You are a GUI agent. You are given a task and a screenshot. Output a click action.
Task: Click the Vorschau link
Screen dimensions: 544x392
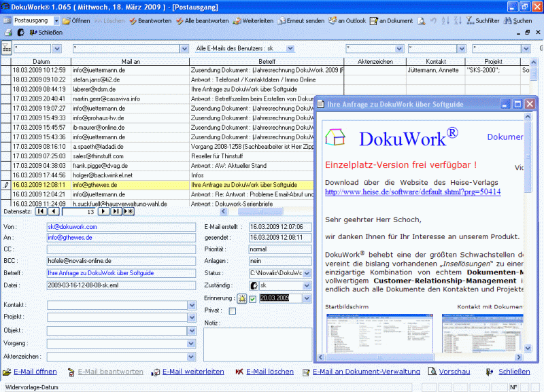tap(454, 372)
